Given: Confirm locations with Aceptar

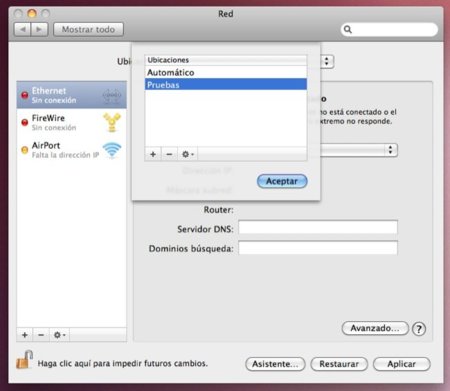Looking at the screenshot, I should [282, 181].
